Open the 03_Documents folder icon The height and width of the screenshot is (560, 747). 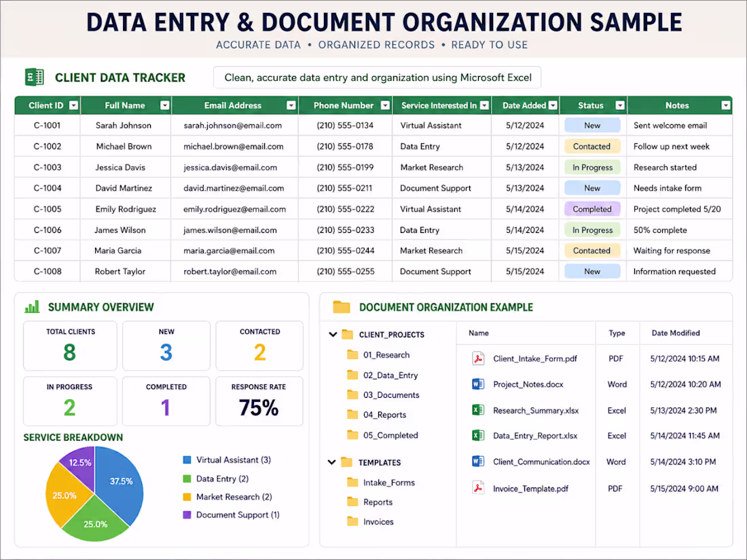point(352,395)
